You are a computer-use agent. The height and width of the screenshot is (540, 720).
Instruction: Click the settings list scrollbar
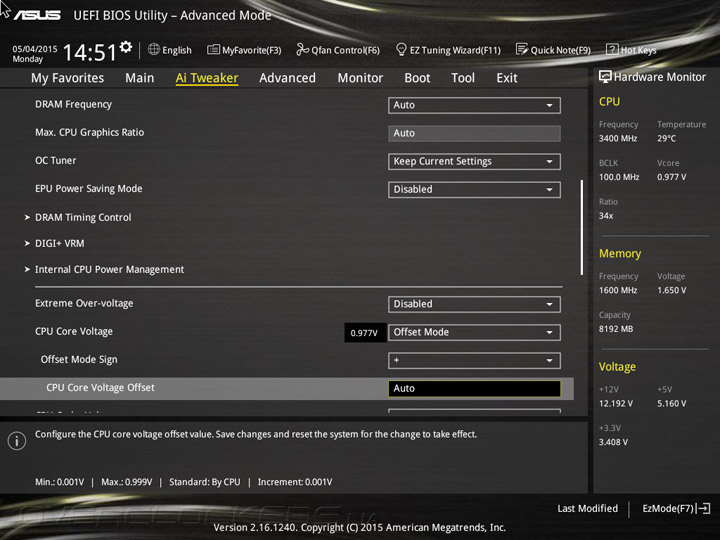tap(582, 227)
